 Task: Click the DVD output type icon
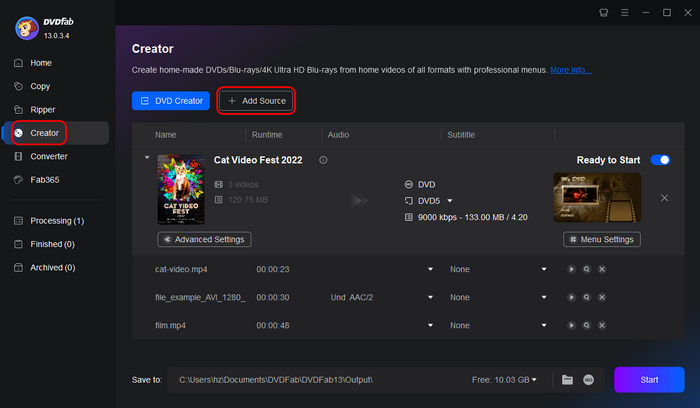pyautogui.click(x=408, y=184)
